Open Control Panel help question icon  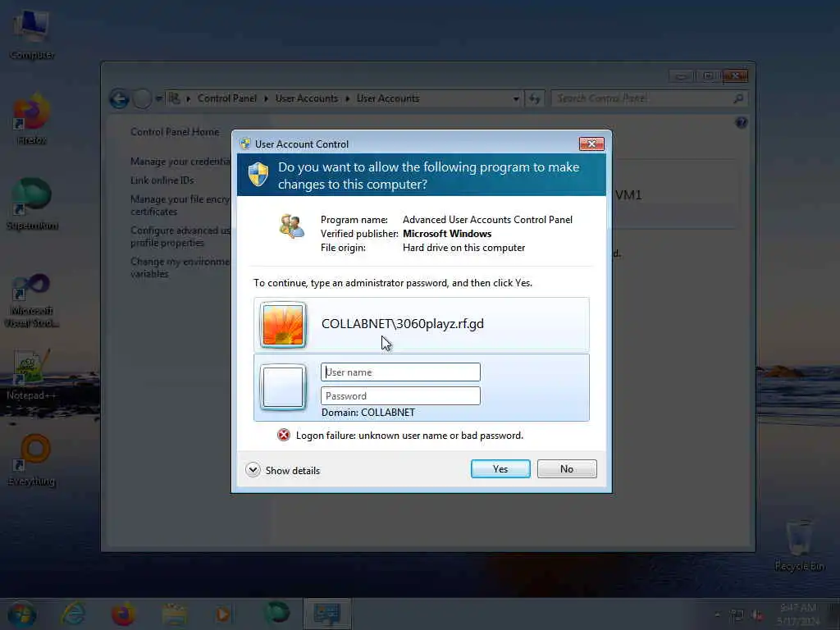tap(742, 123)
